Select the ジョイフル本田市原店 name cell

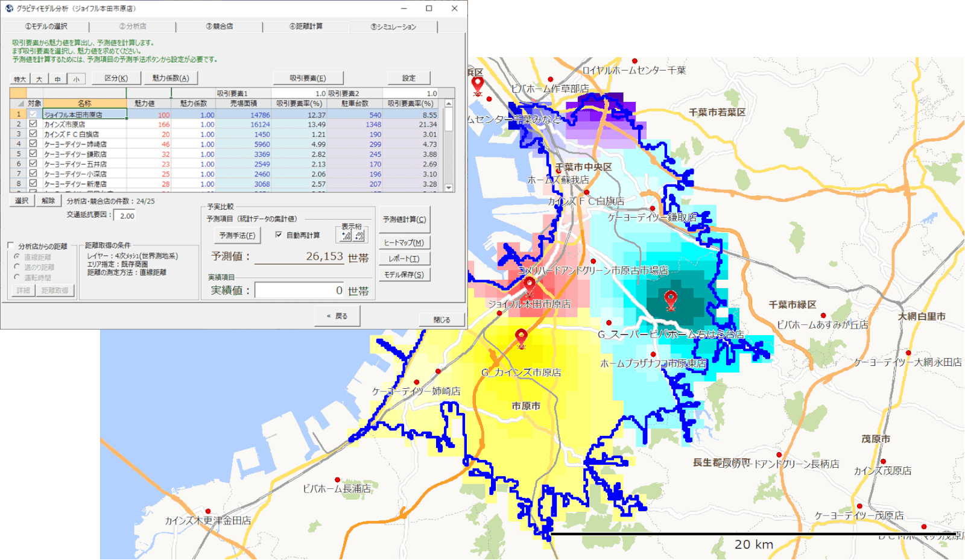(84, 114)
